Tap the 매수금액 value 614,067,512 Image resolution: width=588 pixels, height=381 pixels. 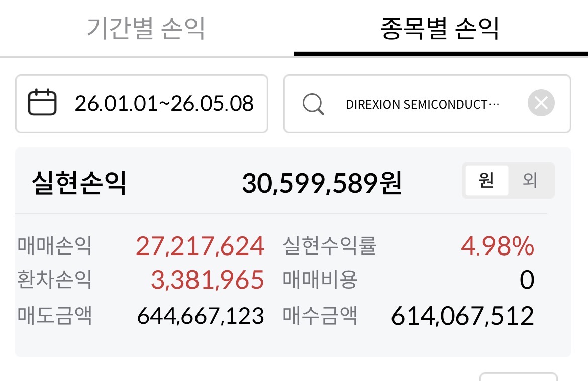(462, 316)
